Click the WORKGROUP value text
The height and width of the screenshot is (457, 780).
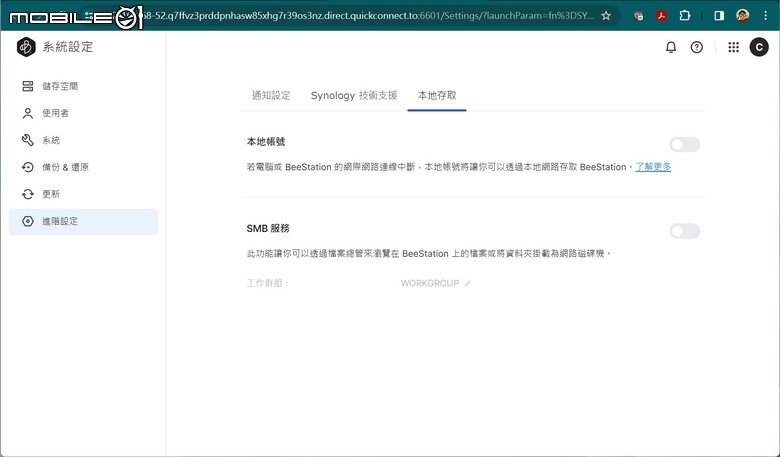click(x=430, y=283)
